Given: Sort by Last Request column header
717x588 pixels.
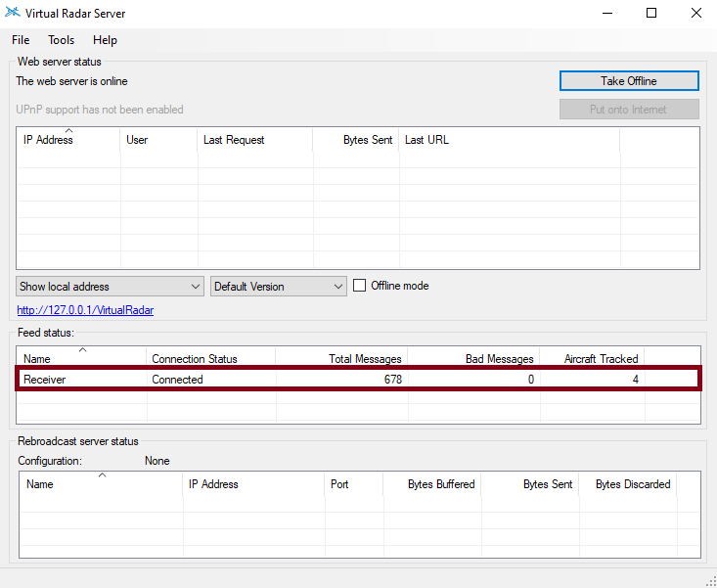Looking at the screenshot, I should click(255, 140).
